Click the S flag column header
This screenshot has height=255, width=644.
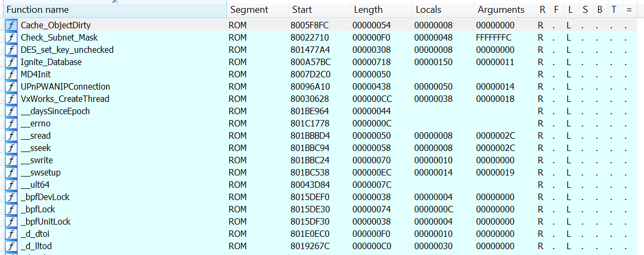(585, 10)
